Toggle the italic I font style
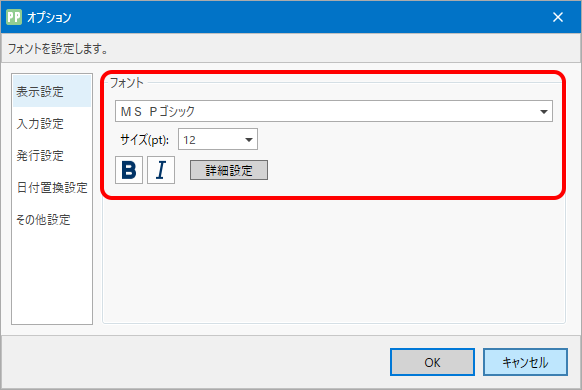582x390 pixels. (161, 170)
